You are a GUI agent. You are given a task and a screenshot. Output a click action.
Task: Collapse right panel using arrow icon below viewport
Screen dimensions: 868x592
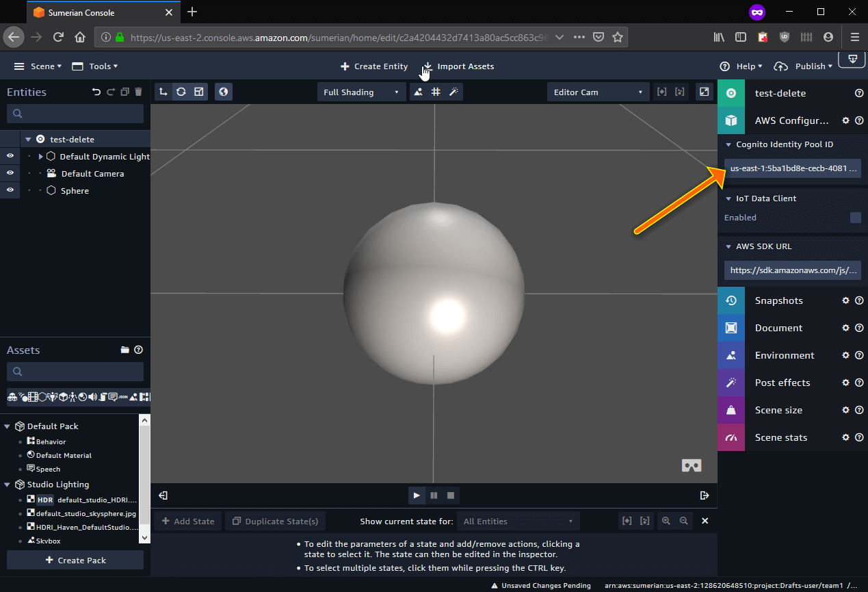[x=705, y=496]
